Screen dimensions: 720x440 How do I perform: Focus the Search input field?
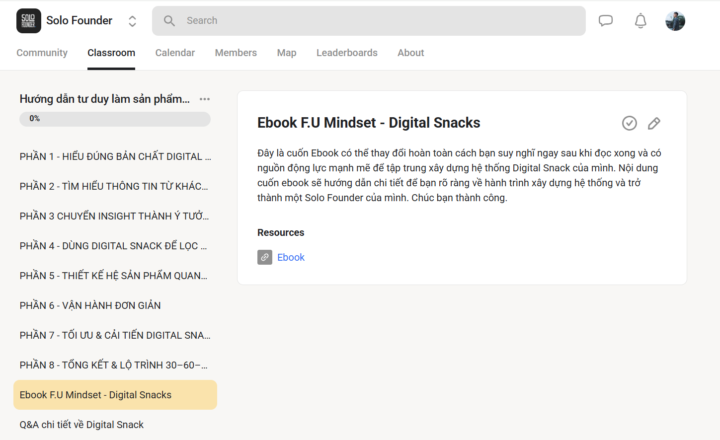pyautogui.click(x=369, y=21)
